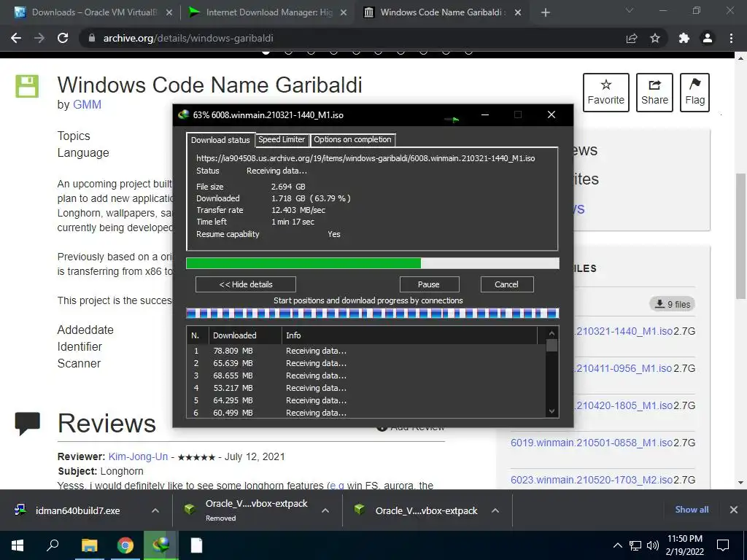Screen dimensions: 747x560
Task: Open 6019.winmain.210501-0858_M1.iso link
Action: coord(591,443)
